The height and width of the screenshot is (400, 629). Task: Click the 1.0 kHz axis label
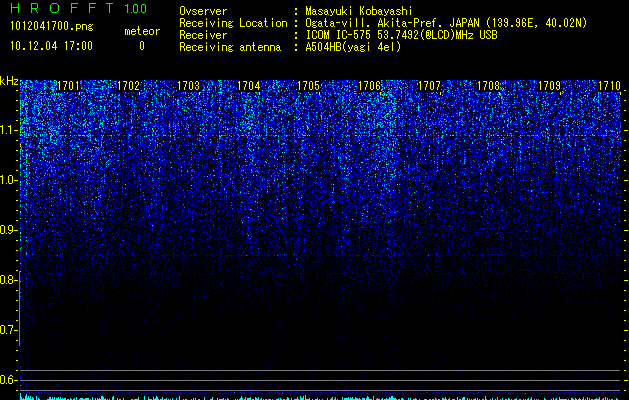[x=8, y=180]
